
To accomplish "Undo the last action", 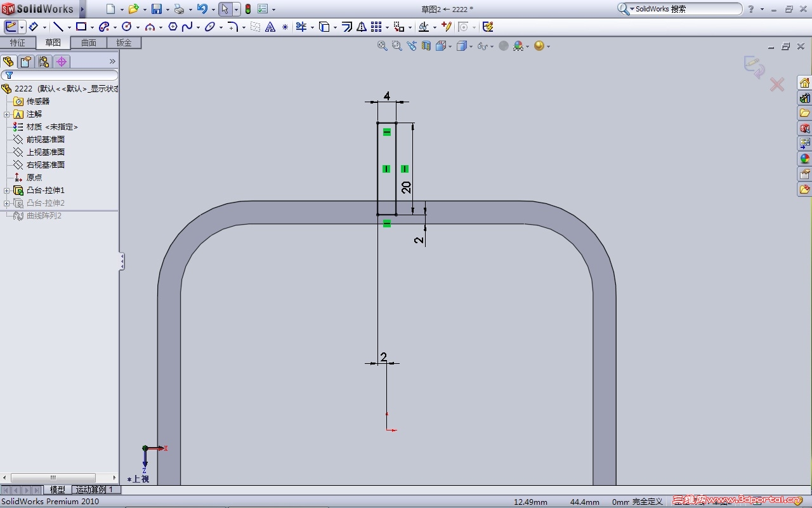I will click(202, 9).
